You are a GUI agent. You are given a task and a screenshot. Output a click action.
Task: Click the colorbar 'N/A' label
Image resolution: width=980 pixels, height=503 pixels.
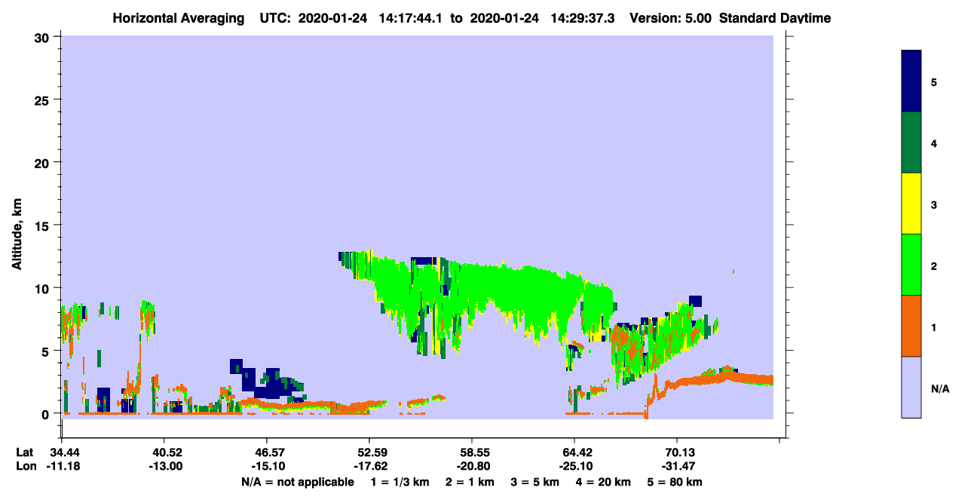939,388
